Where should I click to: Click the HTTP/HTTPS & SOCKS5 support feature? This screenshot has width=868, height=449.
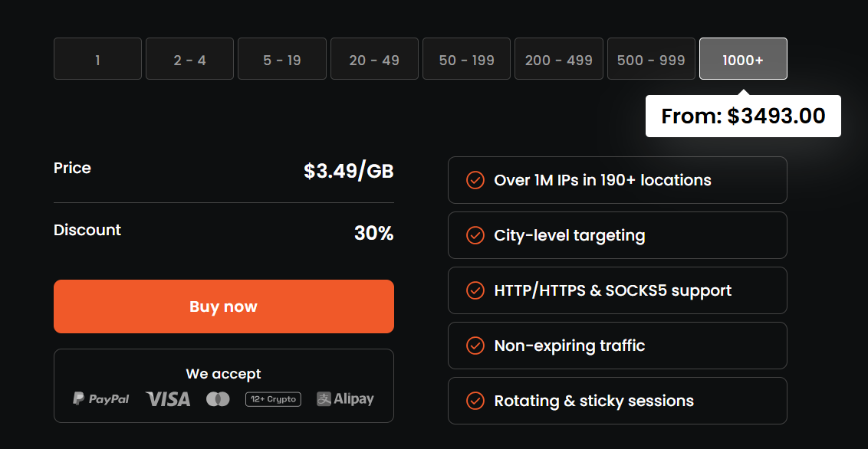[x=613, y=290]
